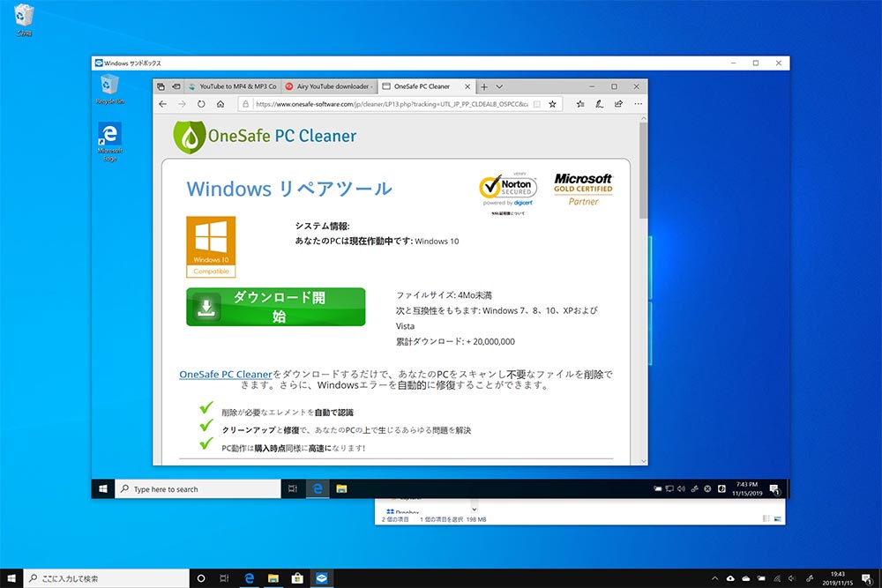The height and width of the screenshot is (588, 882).
Task: Add web notes with the pen icon
Action: [x=599, y=104]
